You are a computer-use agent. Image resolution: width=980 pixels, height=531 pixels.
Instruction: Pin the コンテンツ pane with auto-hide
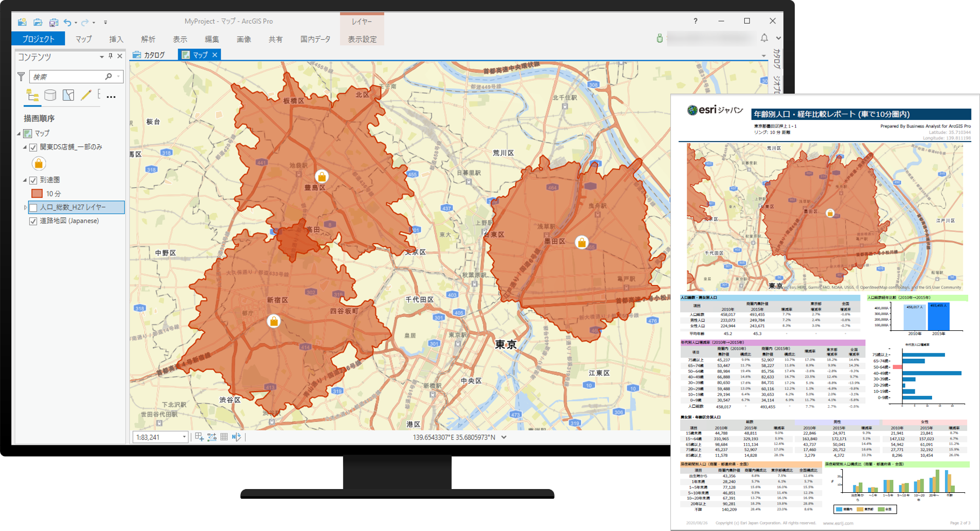coord(110,56)
